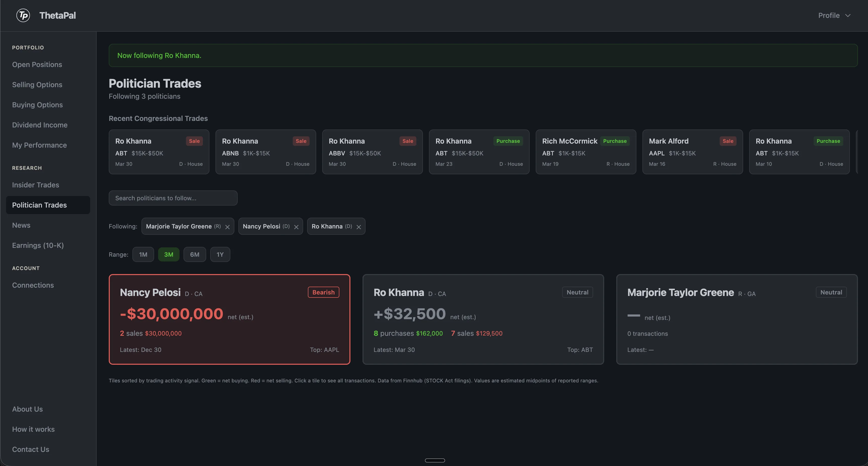Go to Selling Options
The height and width of the screenshot is (466, 868).
[x=37, y=85]
